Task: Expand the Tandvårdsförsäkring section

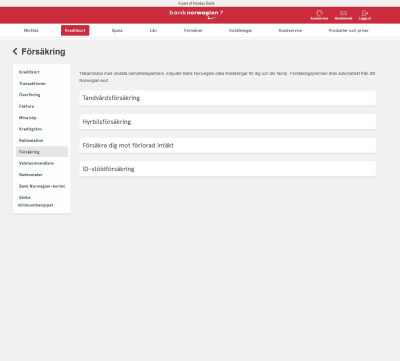Action: point(227,98)
